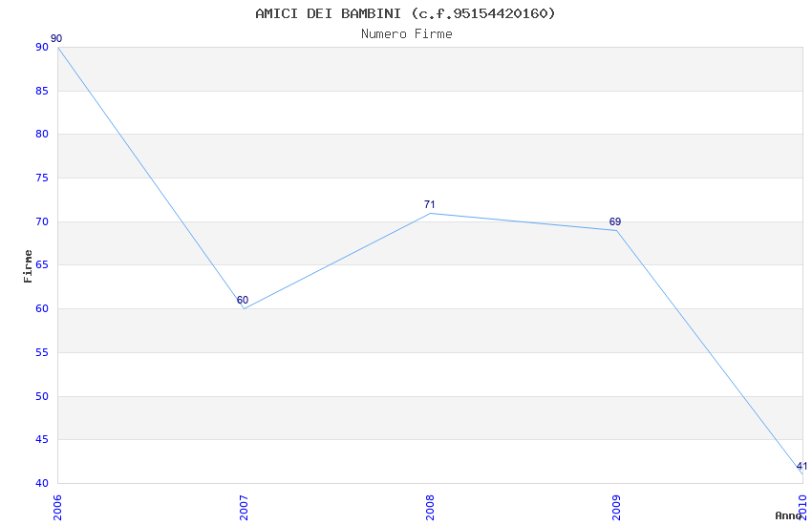Click the 2006 data point value label 90
Image resolution: width=812 pixels, height=525 pixels.
[x=56, y=39]
